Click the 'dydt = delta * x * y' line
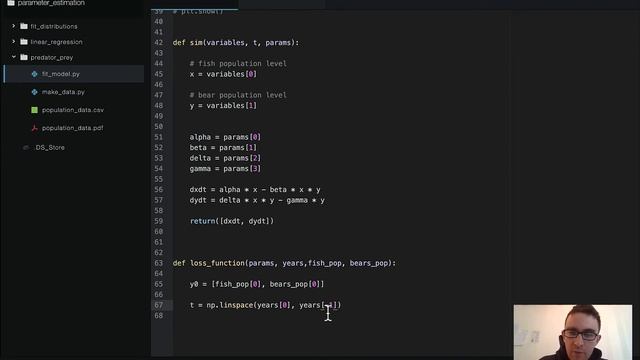The height and width of the screenshot is (360, 640). coord(257,200)
